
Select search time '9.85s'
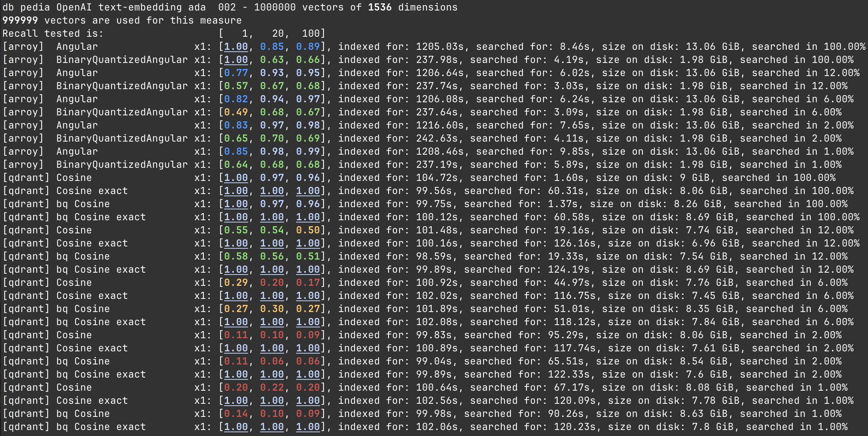(x=575, y=151)
